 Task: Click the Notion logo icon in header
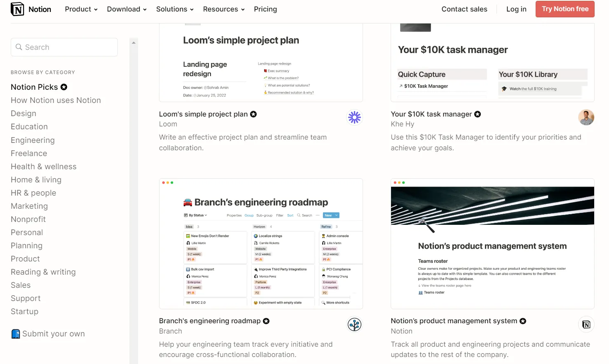click(17, 9)
